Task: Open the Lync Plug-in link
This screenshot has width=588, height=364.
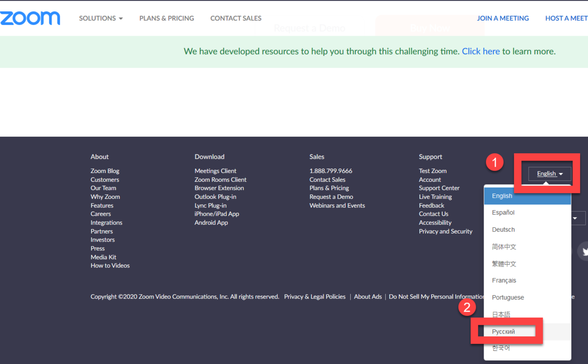Action: pos(211,206)
